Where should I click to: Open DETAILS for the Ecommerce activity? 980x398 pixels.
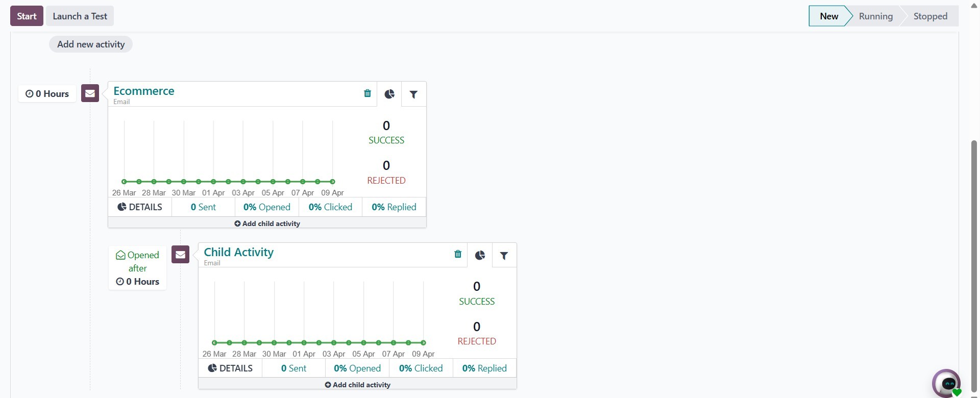click(x=140, y=207)
